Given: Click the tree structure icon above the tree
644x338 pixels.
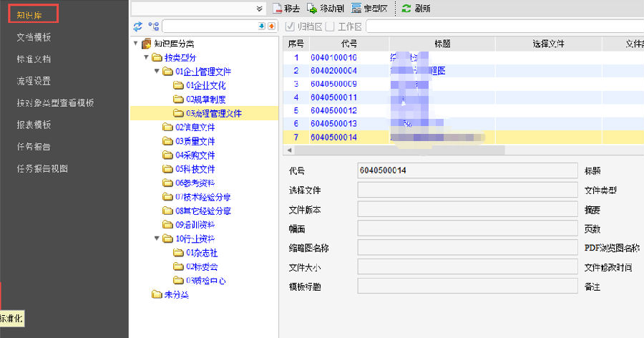Looking at the screenshot, I should coord(154,26).
